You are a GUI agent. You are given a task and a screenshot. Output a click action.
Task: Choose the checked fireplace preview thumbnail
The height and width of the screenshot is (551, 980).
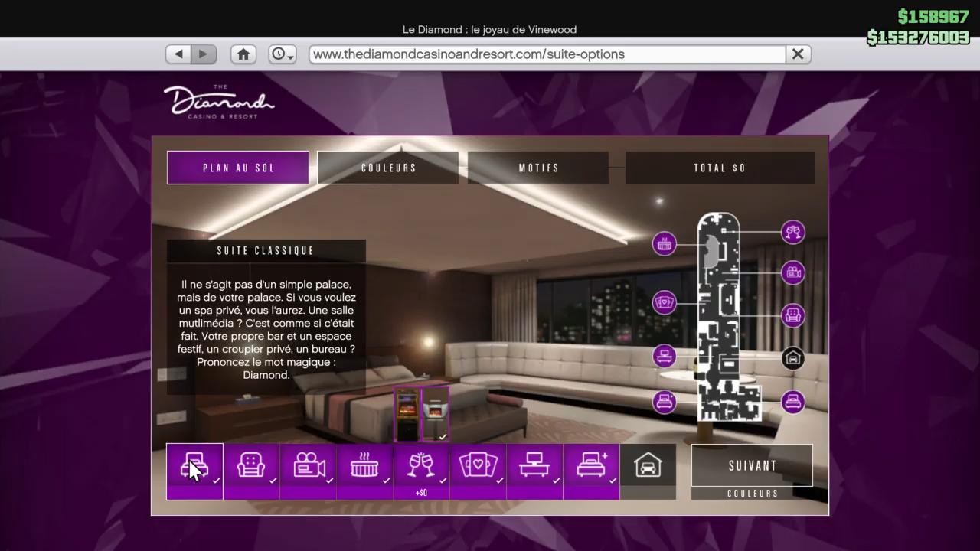(436, 414)
